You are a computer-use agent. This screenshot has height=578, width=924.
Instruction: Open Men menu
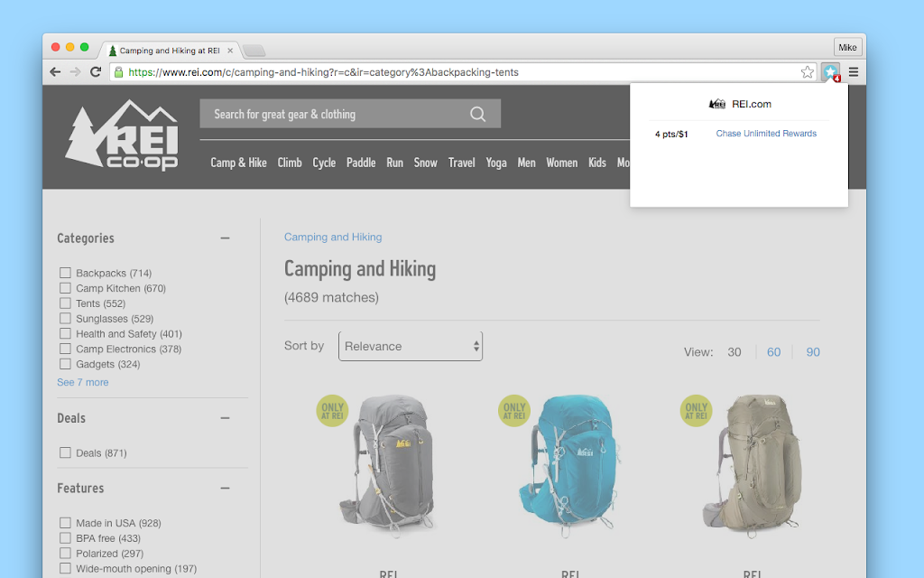526,163
